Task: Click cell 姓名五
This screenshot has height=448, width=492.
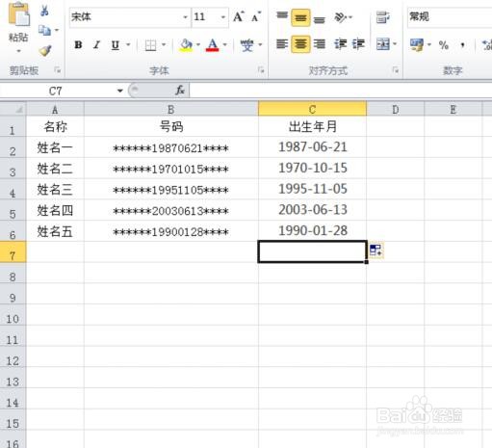Action: (55, 231)
